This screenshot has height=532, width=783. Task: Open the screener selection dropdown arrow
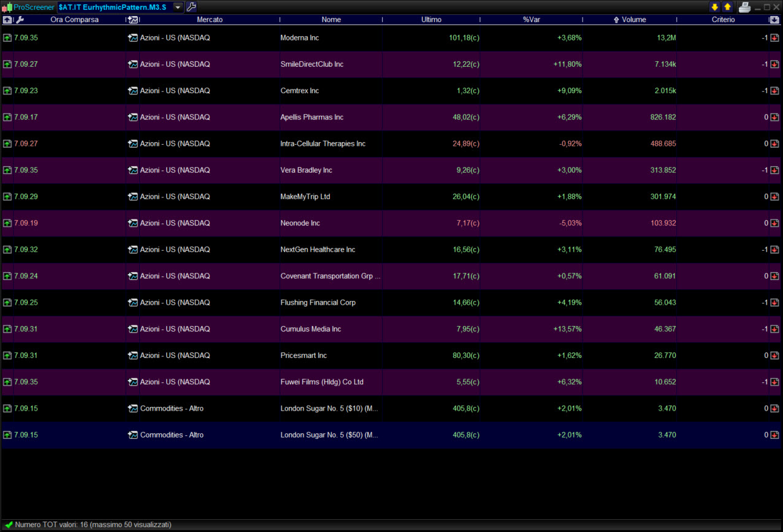coord(178,7)
